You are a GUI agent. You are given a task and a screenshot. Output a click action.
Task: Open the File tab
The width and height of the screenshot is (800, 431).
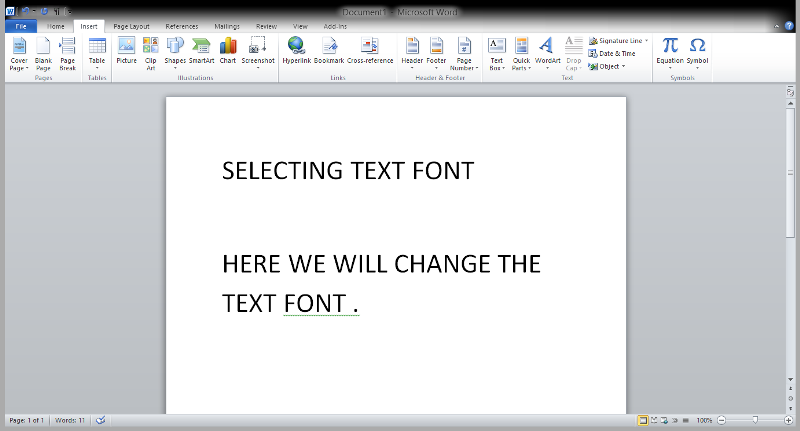pyautogui.click(x=21, y=26)
